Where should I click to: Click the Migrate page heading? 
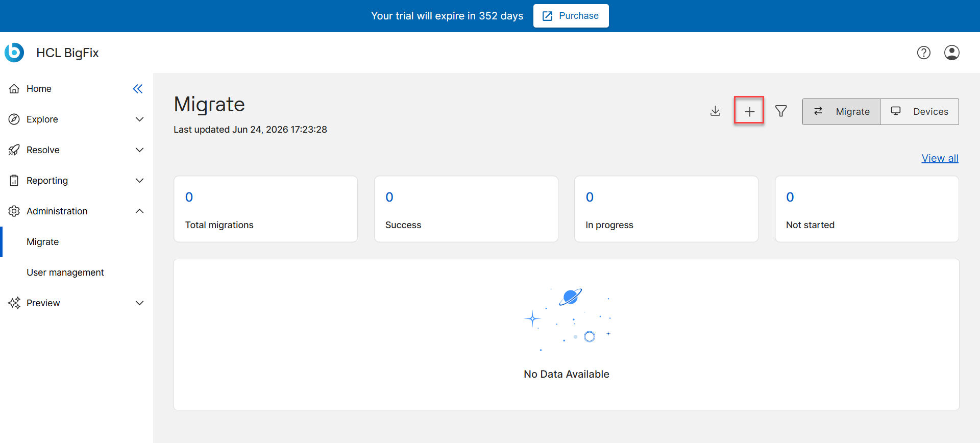209,104
